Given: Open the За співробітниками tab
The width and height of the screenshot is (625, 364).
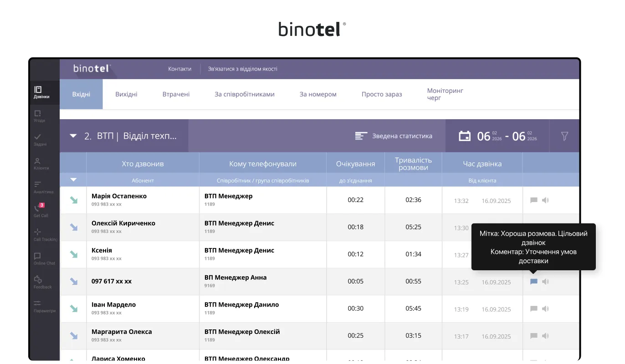Looking at the screenshot, I should point(245,94).
